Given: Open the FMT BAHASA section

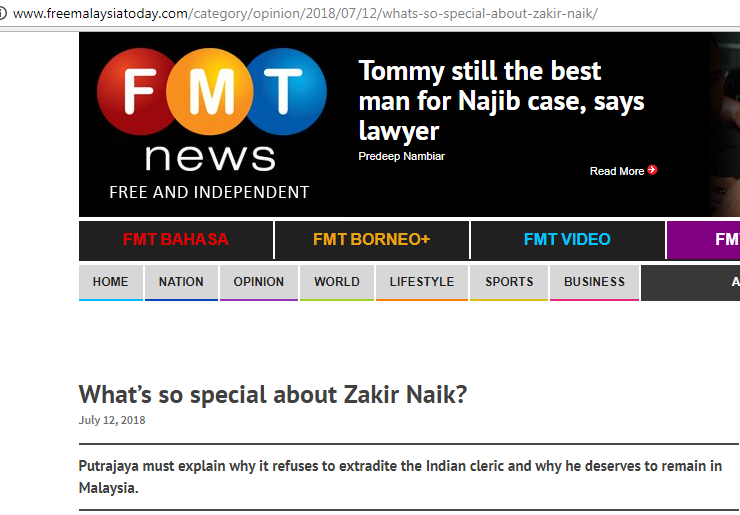Looking at the screenshot, I should click(x=176, y=240).
